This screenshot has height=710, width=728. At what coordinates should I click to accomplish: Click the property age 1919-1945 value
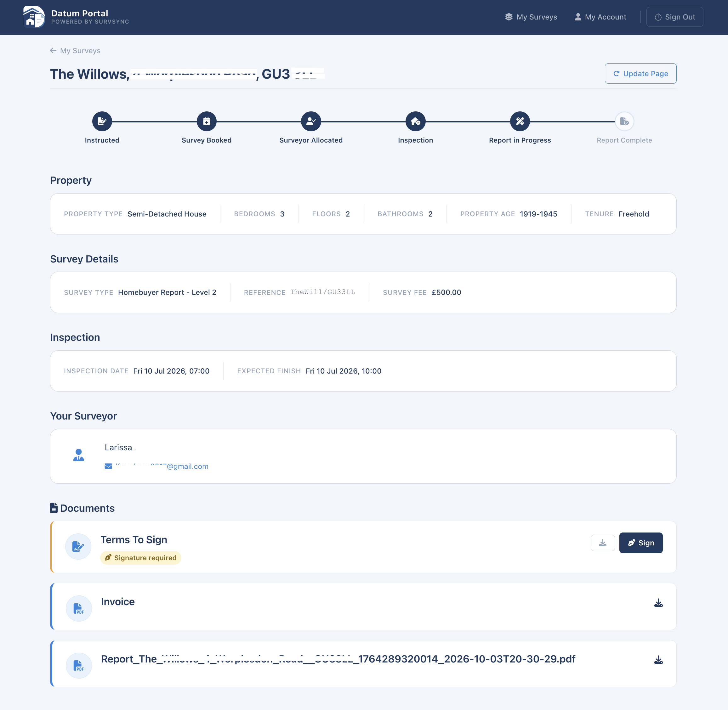(x=538, y=214)
